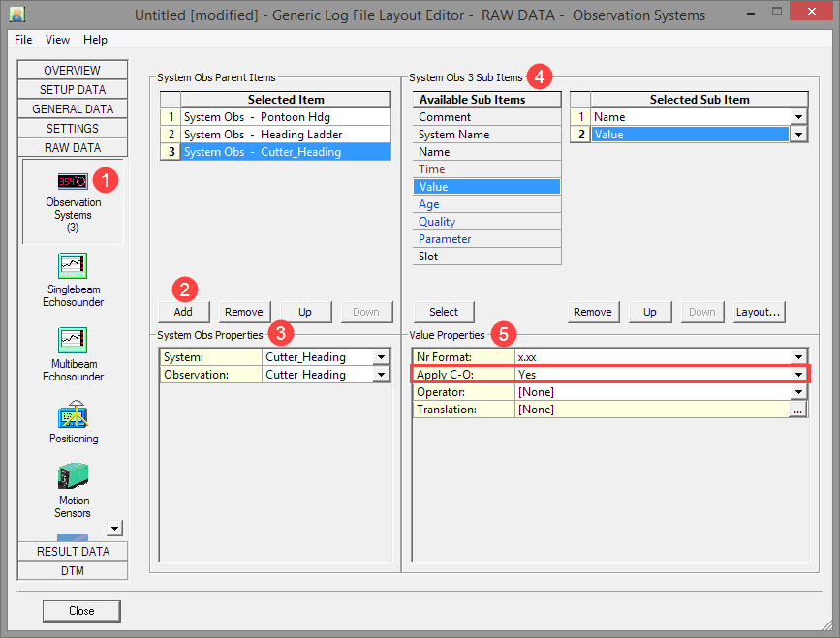Click Add under System Obs Parent Items

183,312
